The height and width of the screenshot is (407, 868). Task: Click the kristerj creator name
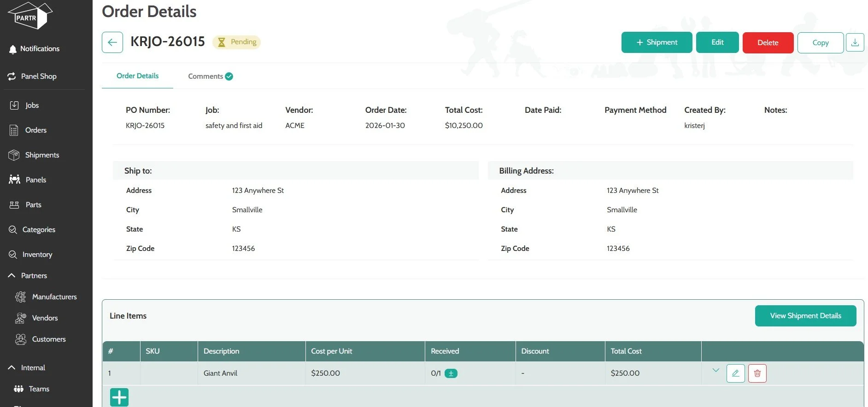point(694,126)
